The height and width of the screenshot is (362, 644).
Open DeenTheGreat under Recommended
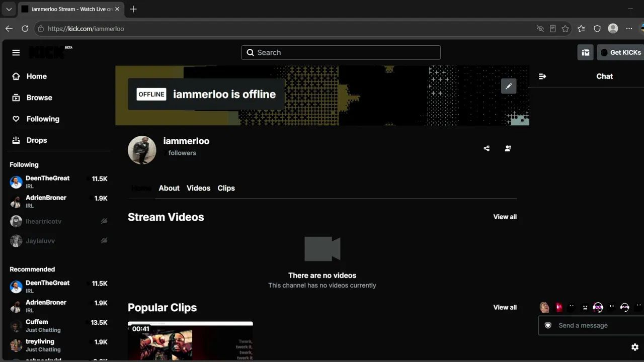pos(58,287)
